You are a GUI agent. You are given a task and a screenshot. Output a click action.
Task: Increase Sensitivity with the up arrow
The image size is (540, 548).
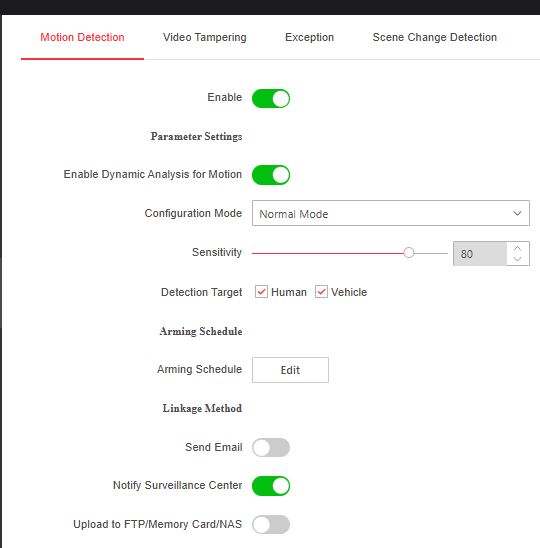coord(518,248)
